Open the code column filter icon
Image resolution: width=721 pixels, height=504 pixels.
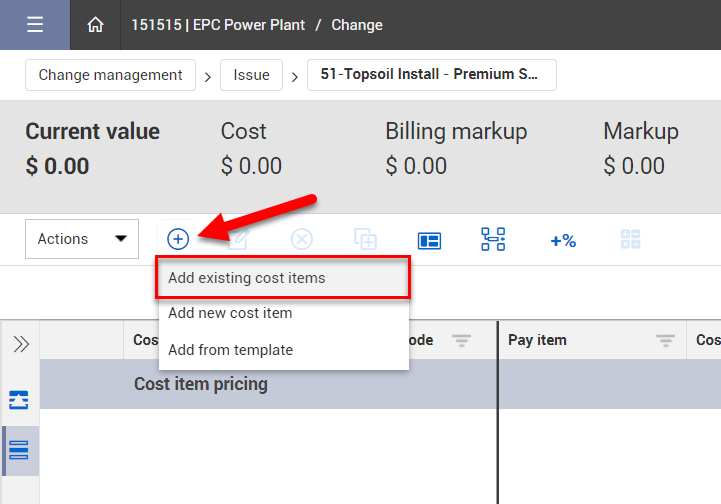point(461,341)
